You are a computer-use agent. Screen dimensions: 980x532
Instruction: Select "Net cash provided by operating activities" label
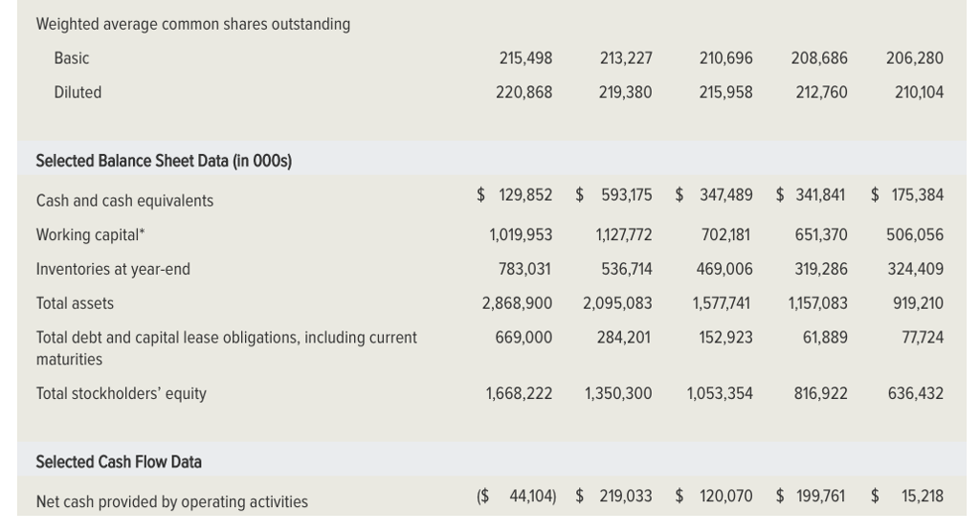point(172,501)
